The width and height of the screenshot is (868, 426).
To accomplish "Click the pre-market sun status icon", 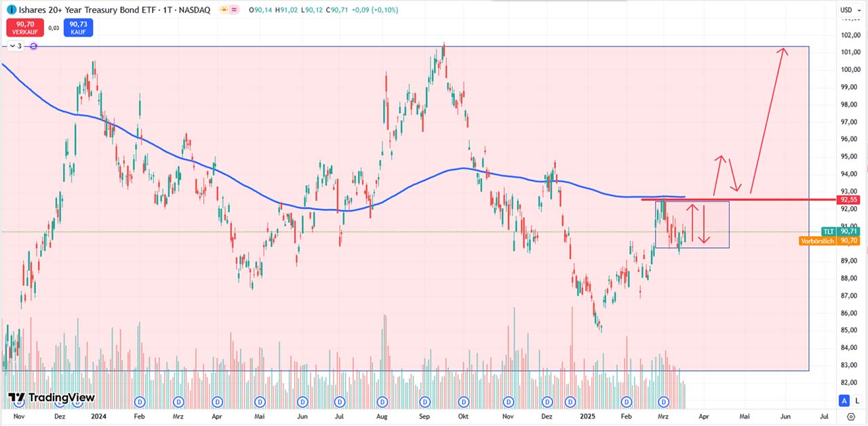I will (224, 10).
